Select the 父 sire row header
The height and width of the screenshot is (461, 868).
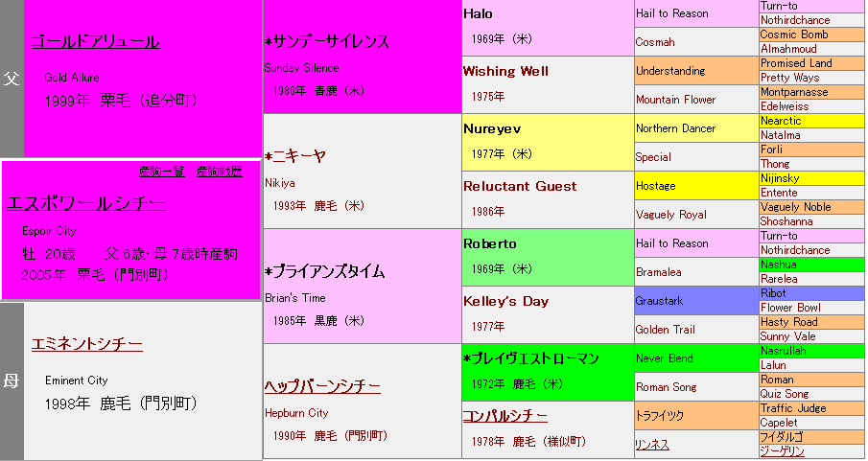[x=12, y=79]
